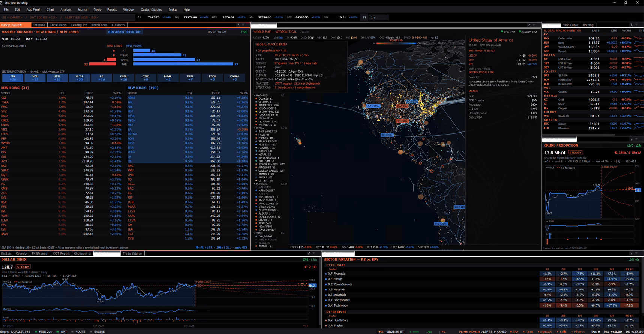Switch to the Global Macro tab
The width and height of the screenshot is (644, 334).
58,25
